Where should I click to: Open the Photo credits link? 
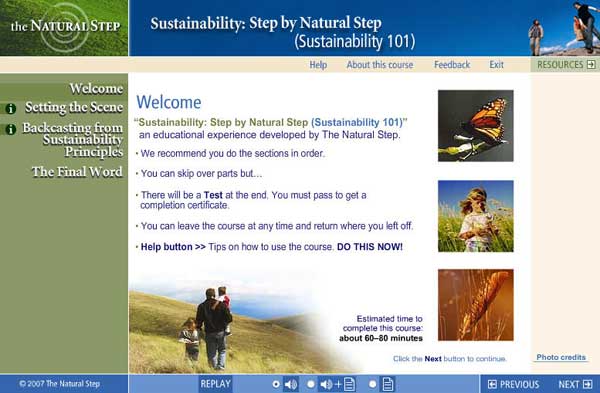(561, 357)
